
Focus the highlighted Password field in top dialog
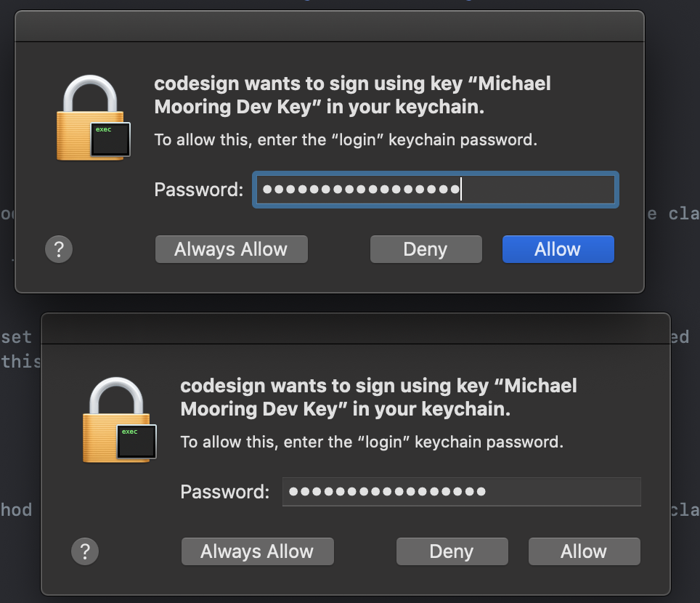pos(436,190)
